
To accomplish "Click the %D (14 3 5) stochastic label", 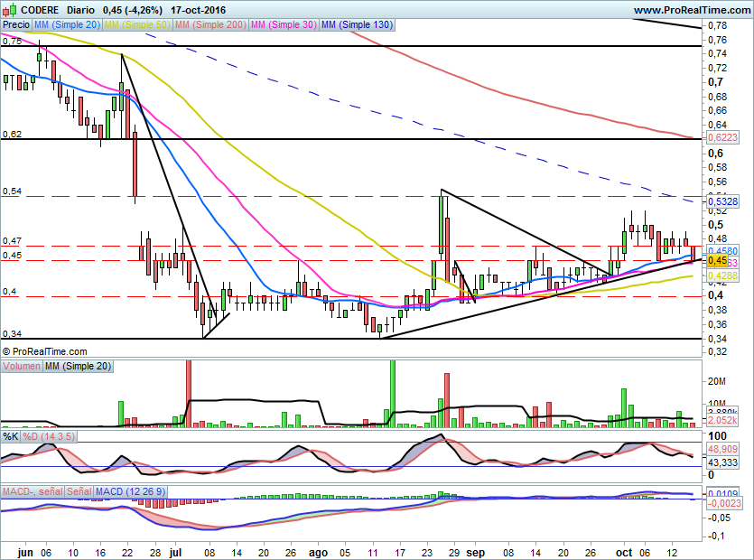I will click(50, 436).
